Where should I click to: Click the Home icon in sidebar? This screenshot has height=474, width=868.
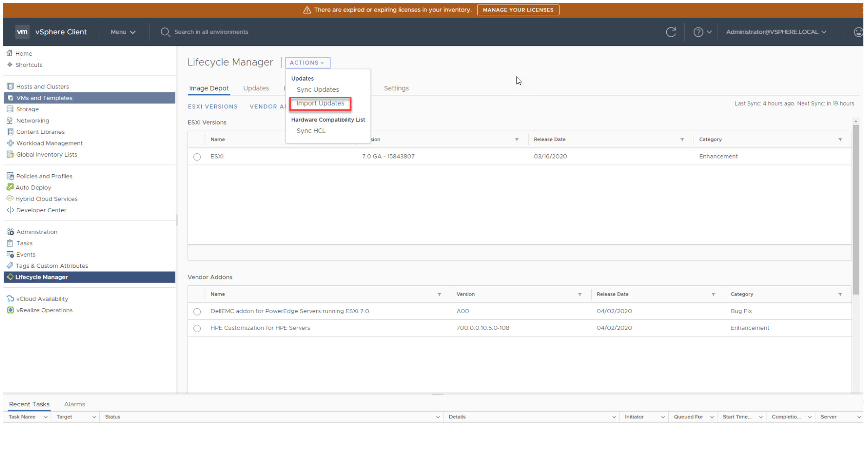9,53
